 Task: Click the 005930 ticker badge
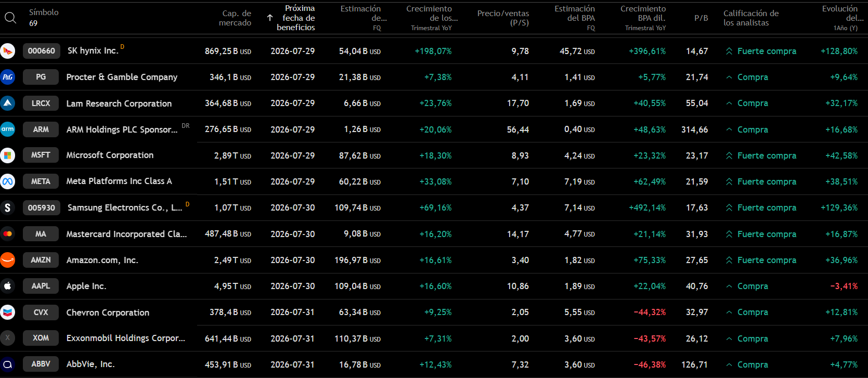tap(42, 207)
